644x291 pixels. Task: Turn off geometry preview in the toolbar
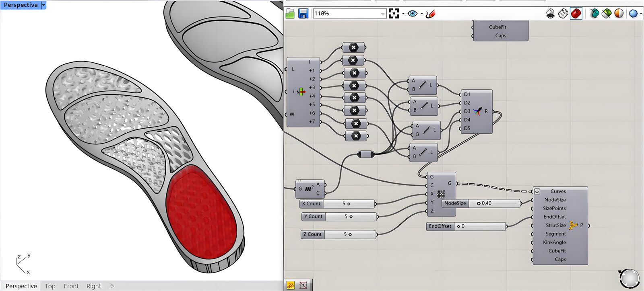pyautogui.click(x=550, y=14)
